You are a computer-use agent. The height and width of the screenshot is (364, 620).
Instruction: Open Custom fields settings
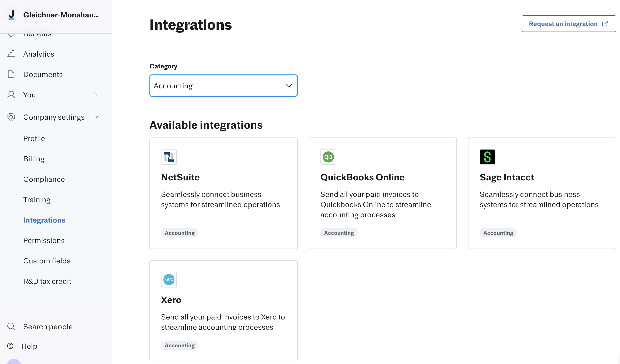[x=47, y=261]
